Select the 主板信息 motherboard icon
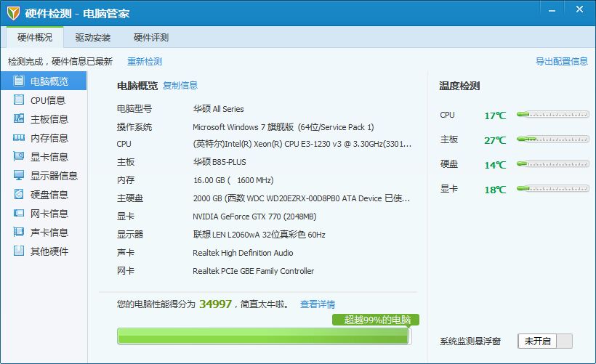 click(18, 118)
